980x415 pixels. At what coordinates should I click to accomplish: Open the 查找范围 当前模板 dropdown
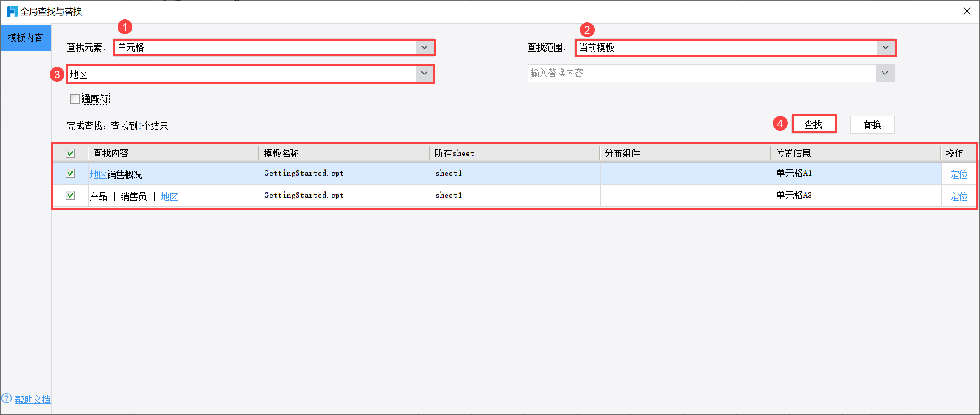click(885, 47)
